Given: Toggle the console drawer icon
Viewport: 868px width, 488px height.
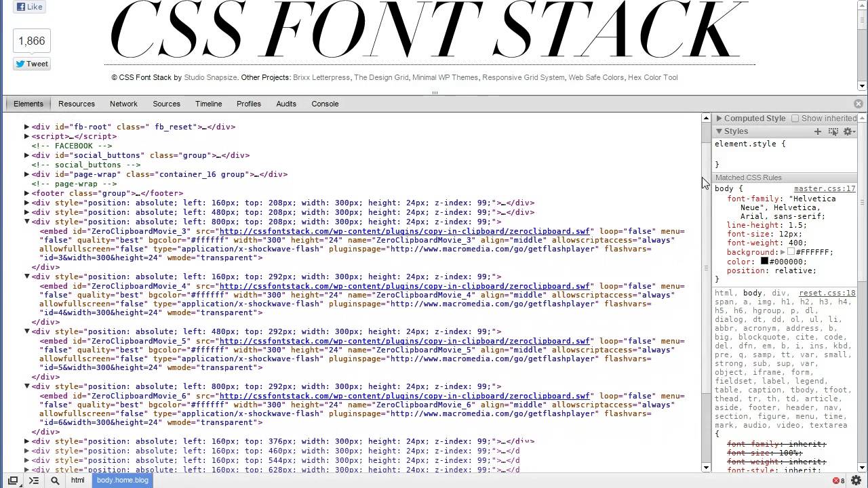Looking at the screenshot, I should (x=33, y=481).
